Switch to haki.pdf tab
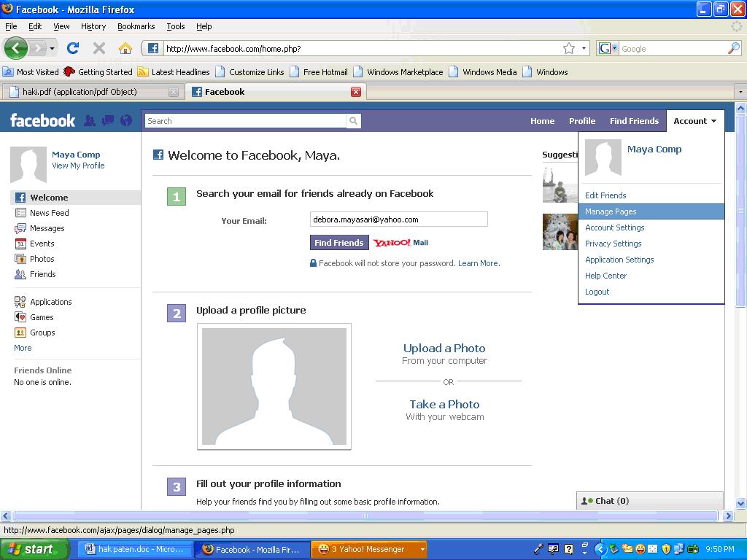This screenshot has height=560, width=747. pyautogui.click(x=93, y=92)
